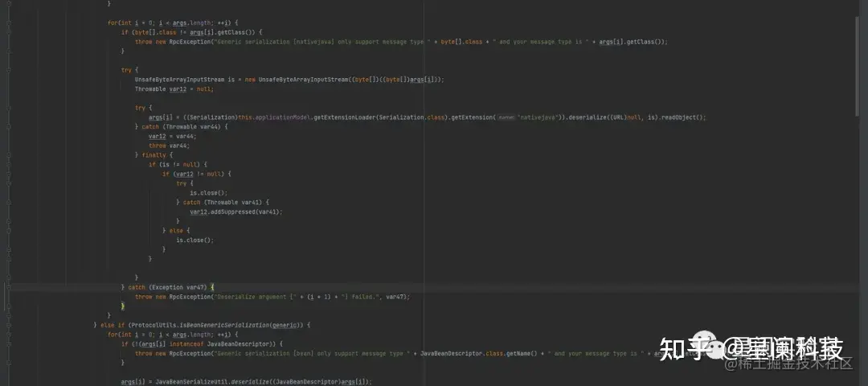This screenshot has width=868, height=386.
Task: Click 'JavaBeanDescriptor.class.getName()' expression
Action: tap(479, 353)
